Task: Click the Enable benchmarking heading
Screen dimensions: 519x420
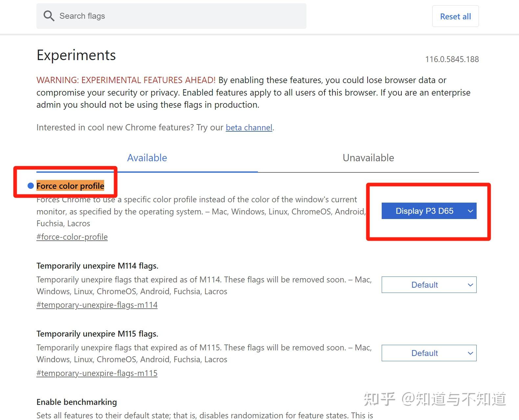Action: pos(77,402)
